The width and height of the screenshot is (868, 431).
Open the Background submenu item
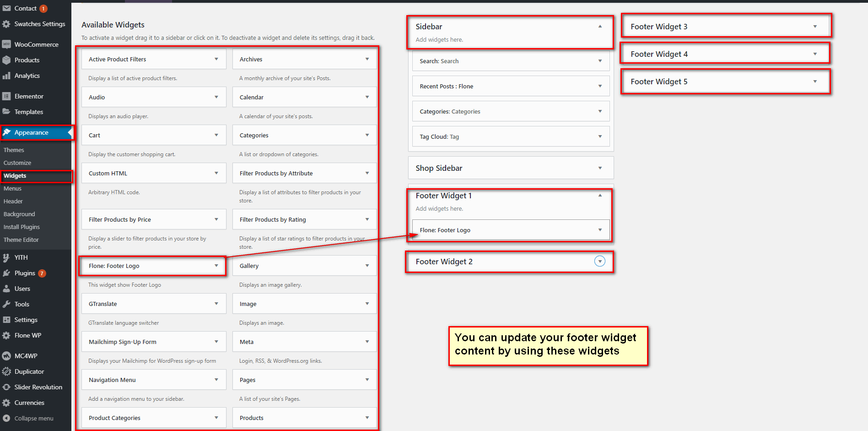(19, 214)
